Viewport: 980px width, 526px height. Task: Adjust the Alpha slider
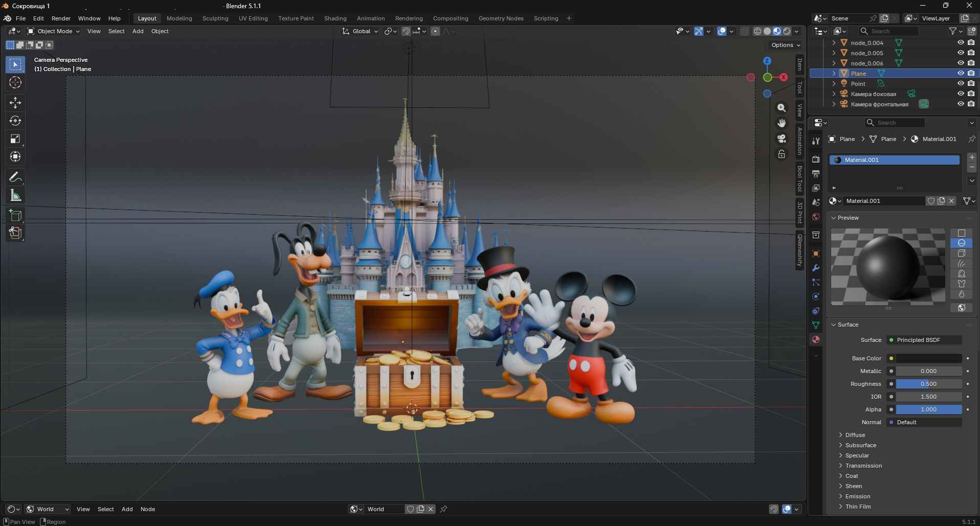(x=928, y=409)
